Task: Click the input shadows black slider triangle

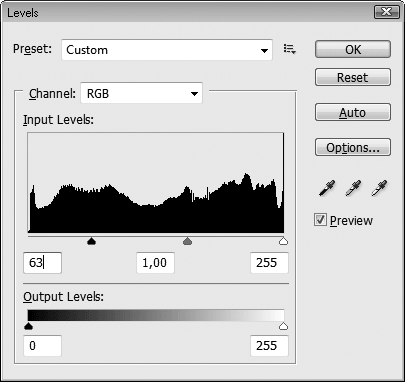Action: 92,241
